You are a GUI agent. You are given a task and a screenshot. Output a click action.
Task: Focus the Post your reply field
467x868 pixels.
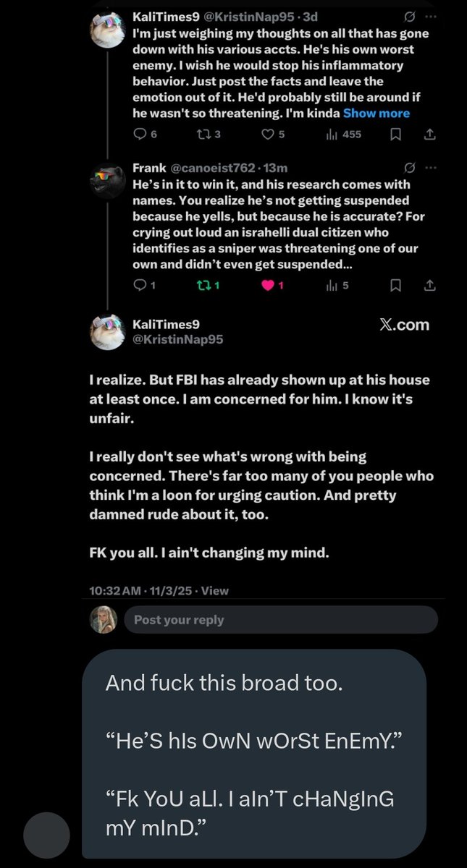tap(280, 620)
